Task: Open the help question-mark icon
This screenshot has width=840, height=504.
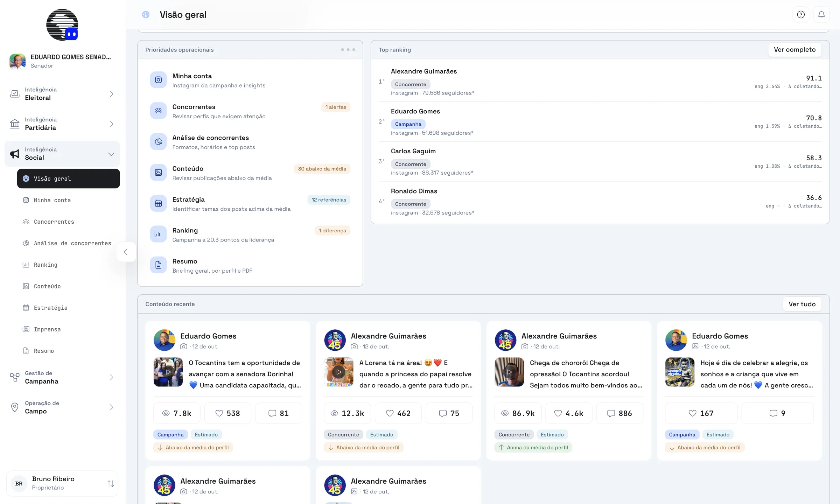Action: click(x=801, y=15)
